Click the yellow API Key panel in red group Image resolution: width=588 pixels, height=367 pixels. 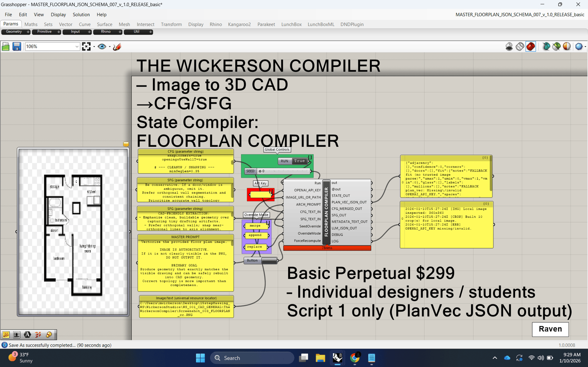point(261,194)
